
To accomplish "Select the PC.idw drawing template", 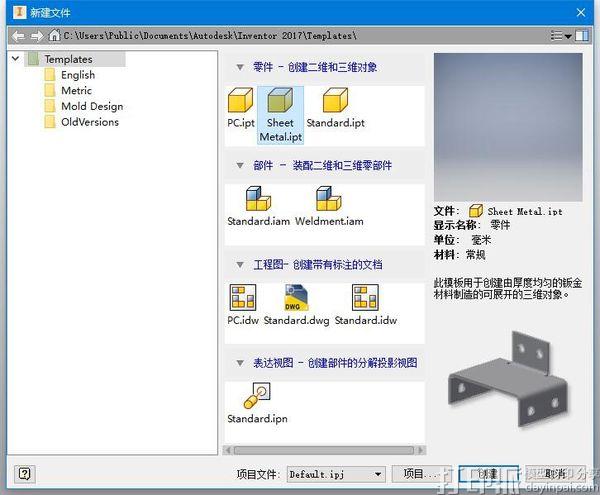I will tap(243, 304).
